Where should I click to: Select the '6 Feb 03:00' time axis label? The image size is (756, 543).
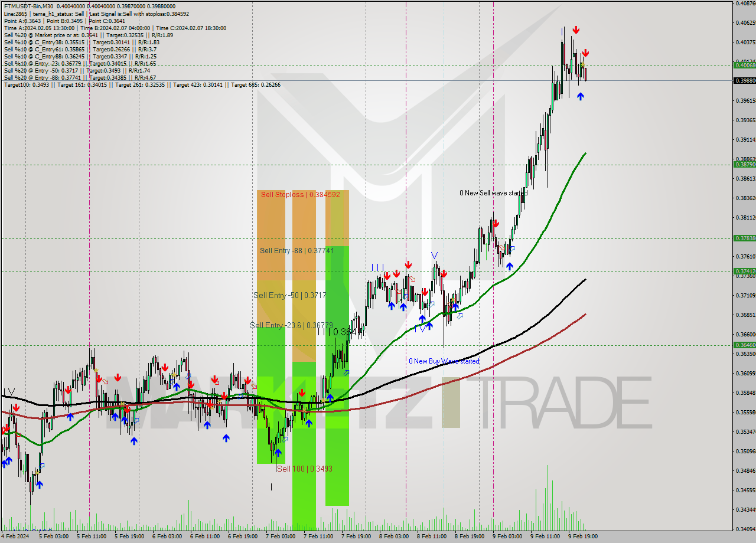pos(167,537)
